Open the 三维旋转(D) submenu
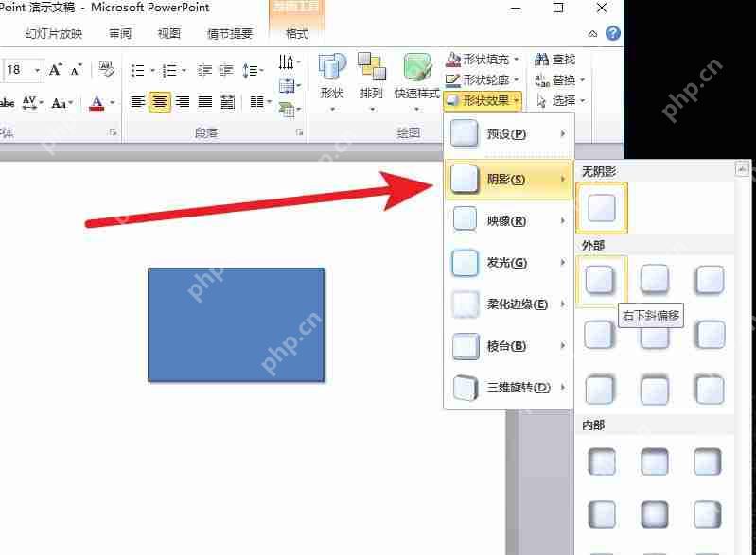Viewport: 756px width, 555px height. [x=509, y=388]
